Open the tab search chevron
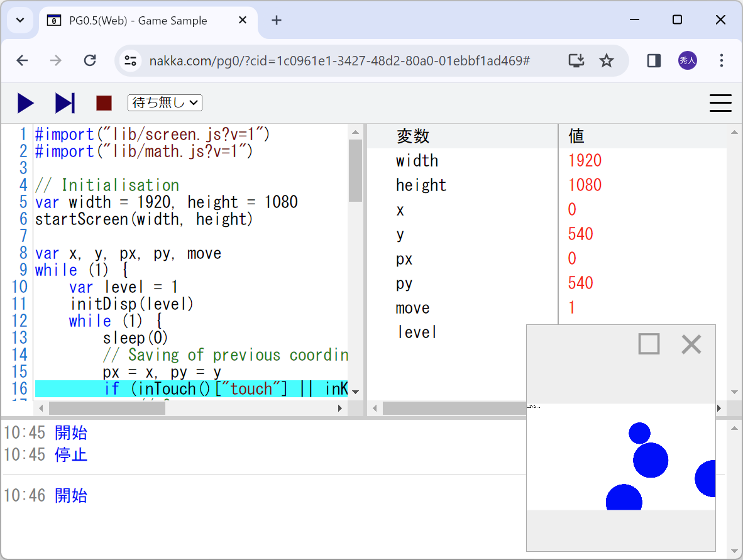This screenshot has height=560, width=743. click(x=20, y=20)
